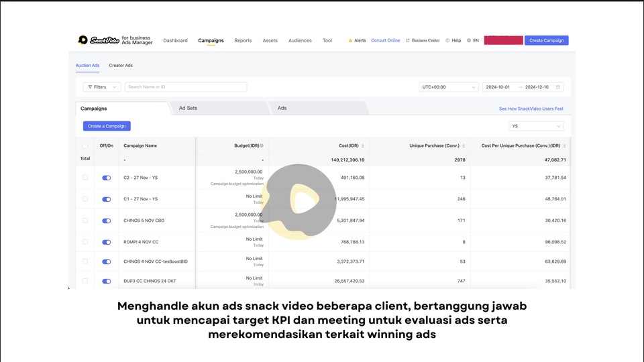
Task: Open the Filters dropdown
Action: point(102,87)
